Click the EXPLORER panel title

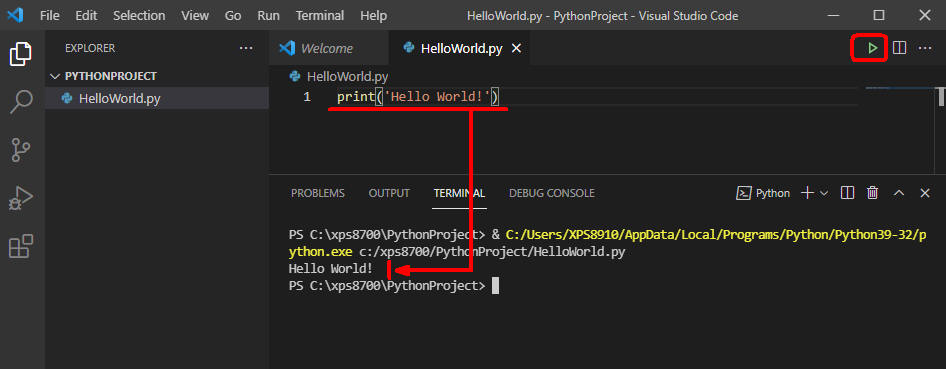90,48
